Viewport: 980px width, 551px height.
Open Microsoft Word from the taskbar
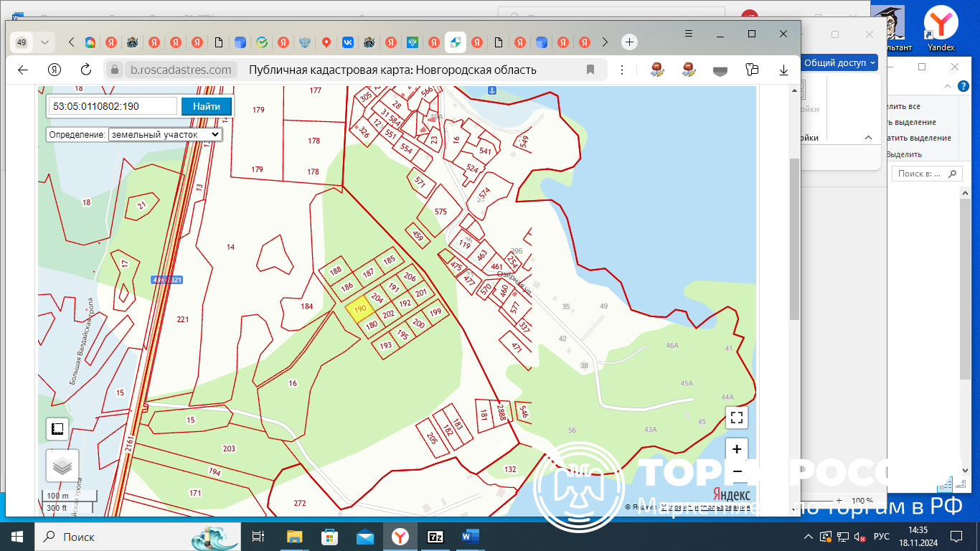[x=471, y=537]
